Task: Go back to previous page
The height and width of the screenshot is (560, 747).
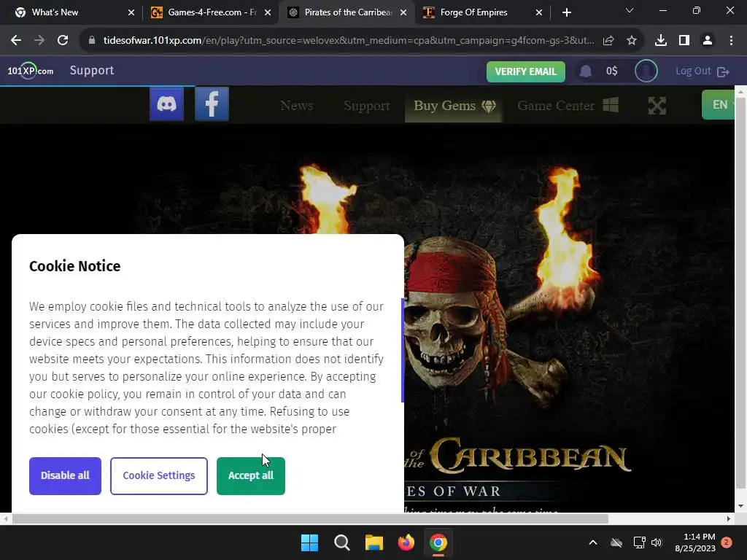Action: [x=16, y=41]
